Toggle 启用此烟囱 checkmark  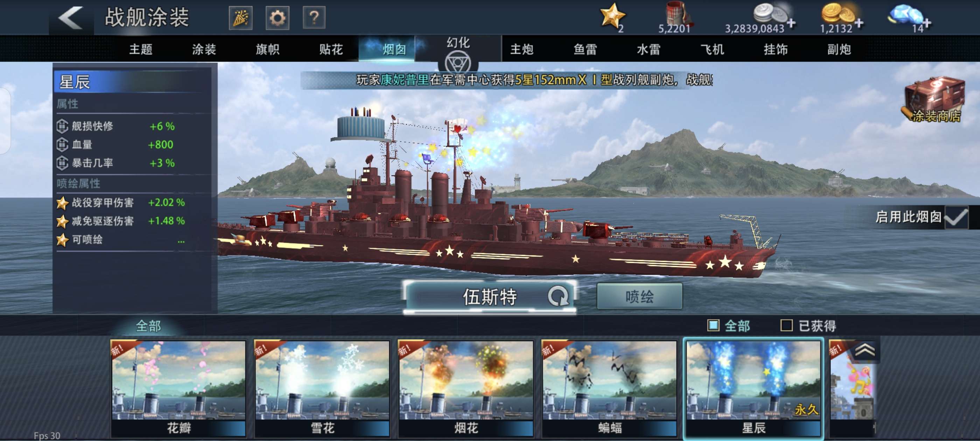click(x=957, y=217)
